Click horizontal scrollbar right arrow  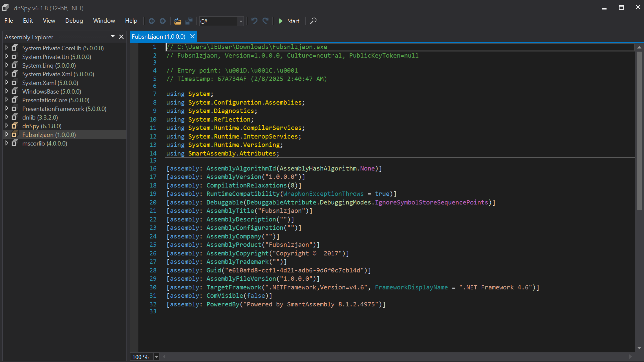click(x=630, y=357)
